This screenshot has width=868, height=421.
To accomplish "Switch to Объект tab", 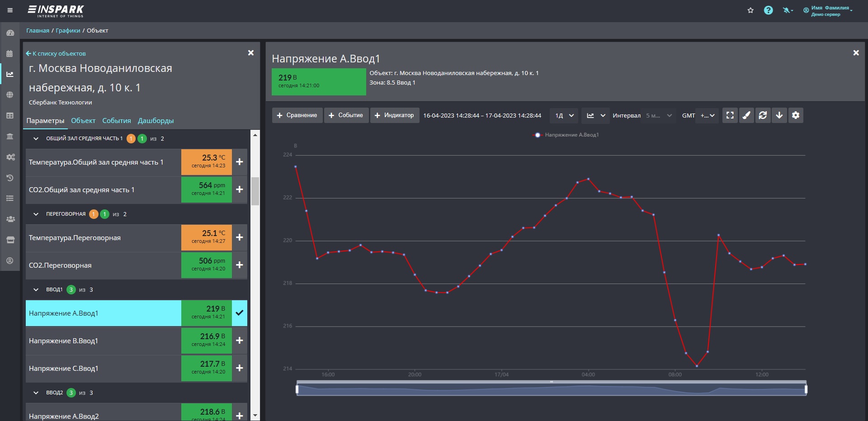I will pos(83,121).
